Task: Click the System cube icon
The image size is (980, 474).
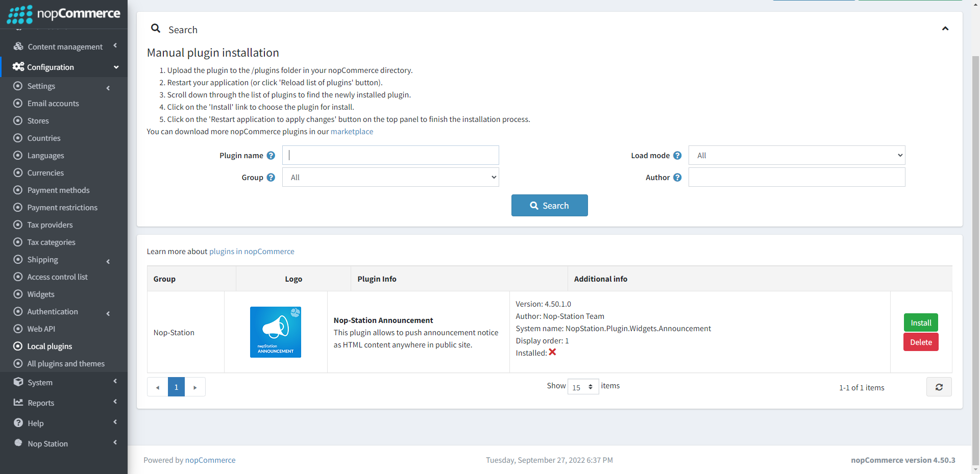Action: pyautogui.click(x=18, y=382)
